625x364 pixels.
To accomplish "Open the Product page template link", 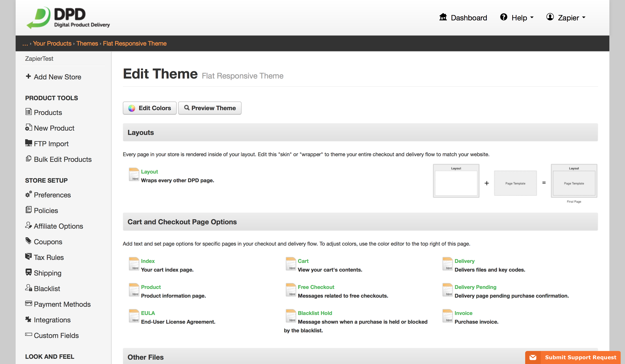I will click(x=151, y=287).
